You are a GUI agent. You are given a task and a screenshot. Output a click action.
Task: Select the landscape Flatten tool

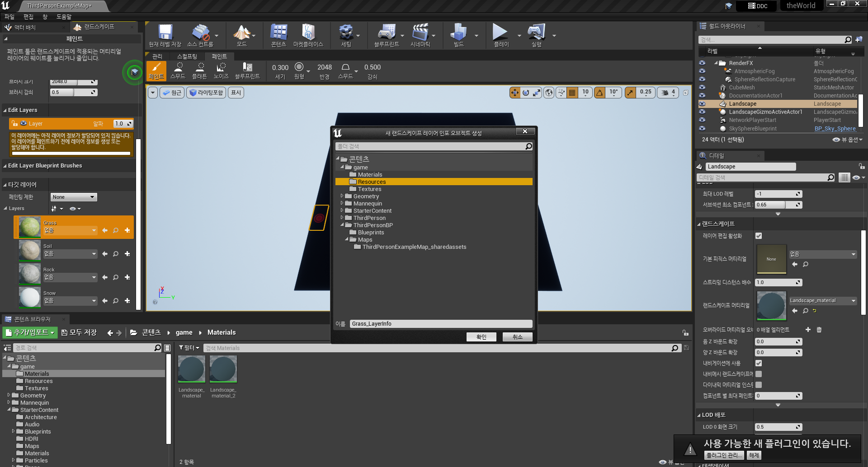pos(200,71)
